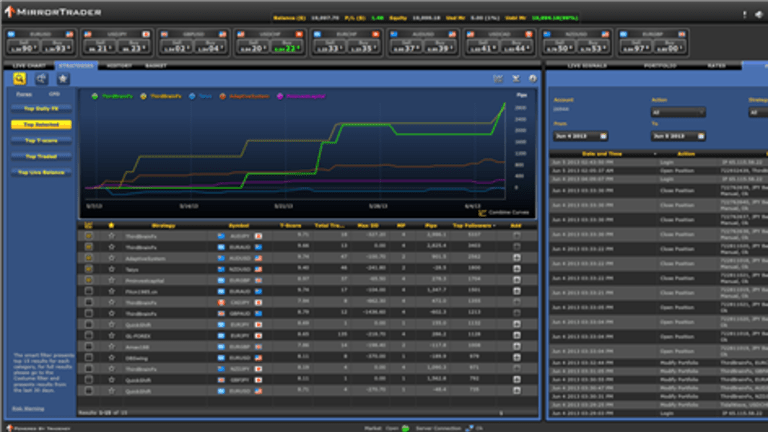Viewport: 768px width, 432px height.
Task: Open the Live Signals tab
Action: [x=587, y=66]
